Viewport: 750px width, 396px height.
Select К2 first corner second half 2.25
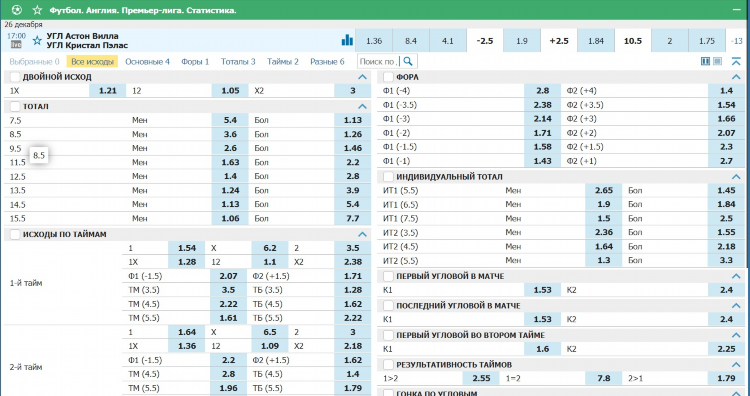click(726, 349)
